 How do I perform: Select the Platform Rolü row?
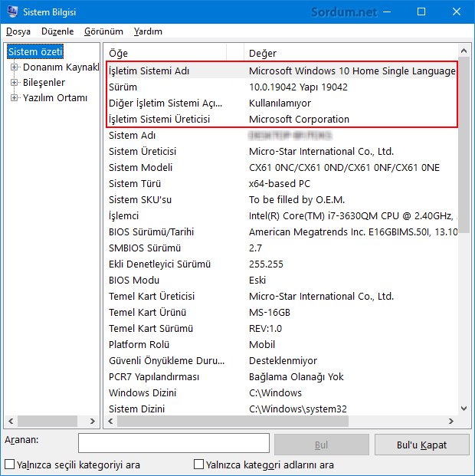tap(281, 345)
